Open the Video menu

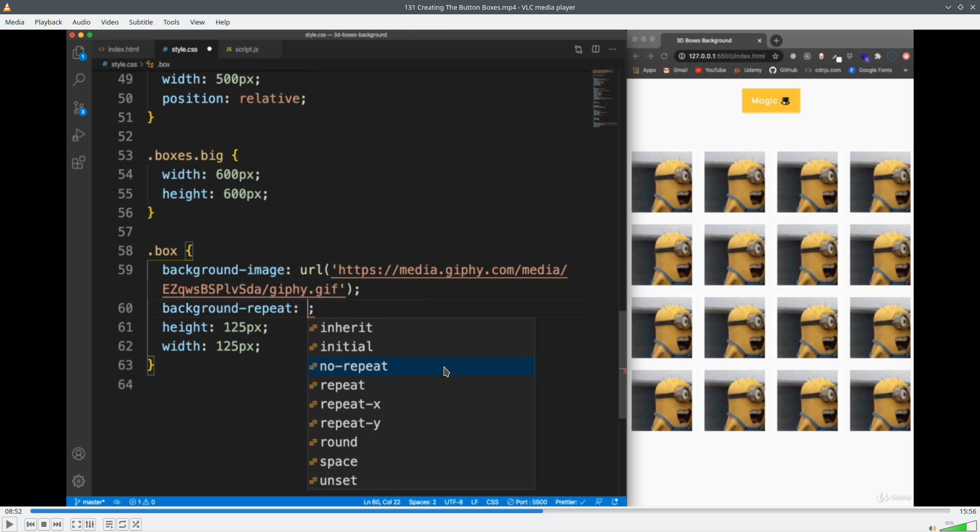click(110, 22)
